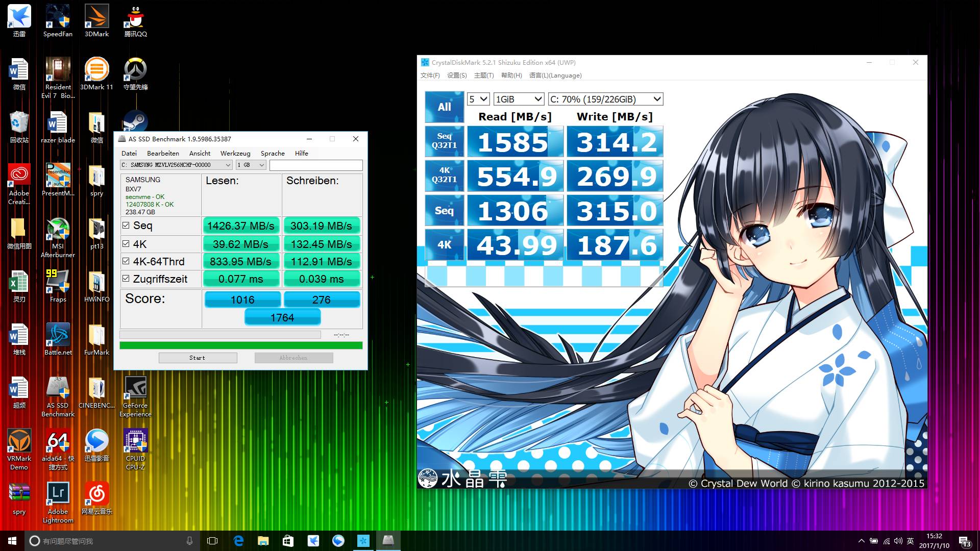Image resolution: width=980 pixels, height=551 pixels.
Task: Run the All test in CrystalDiskMark
Action: click(x=444, y=107)
